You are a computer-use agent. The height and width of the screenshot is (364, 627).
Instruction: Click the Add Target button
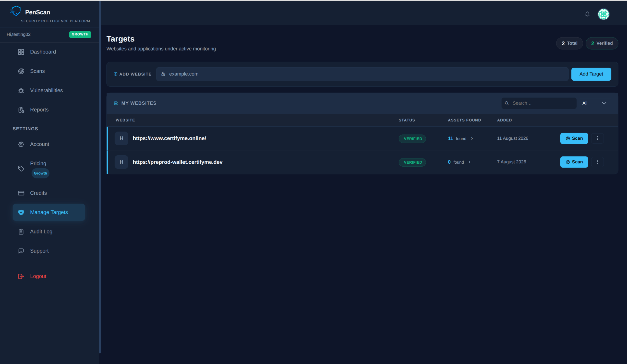[x=591, y=74]
